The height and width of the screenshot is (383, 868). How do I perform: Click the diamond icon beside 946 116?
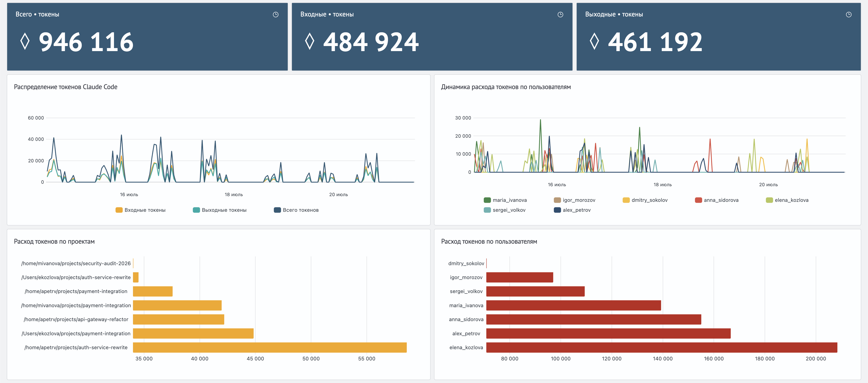[25, 41]
